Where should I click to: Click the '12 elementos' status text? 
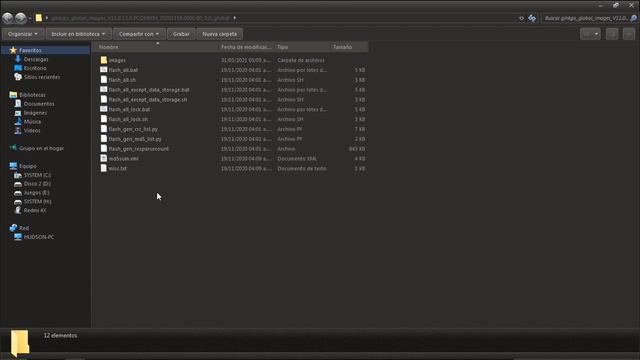(60, 336)
